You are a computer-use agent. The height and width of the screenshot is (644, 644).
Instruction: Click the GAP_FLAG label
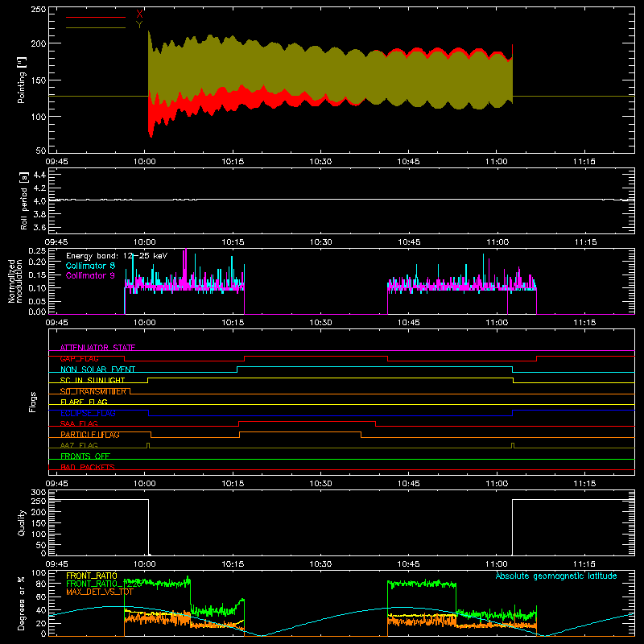pos(79,358)
